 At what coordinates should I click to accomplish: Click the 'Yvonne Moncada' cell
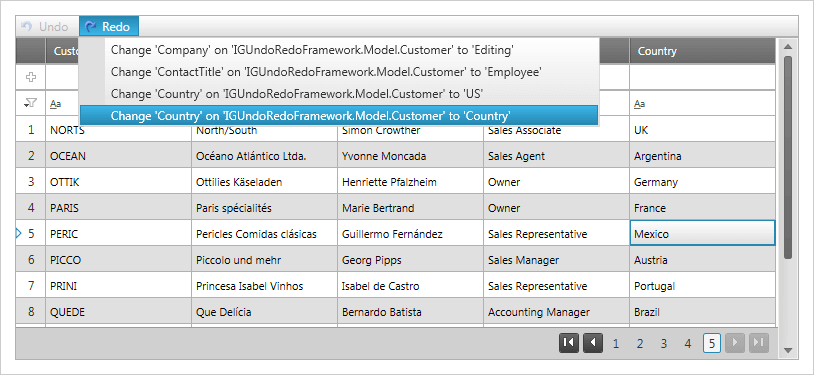click(x=411, y=156)
